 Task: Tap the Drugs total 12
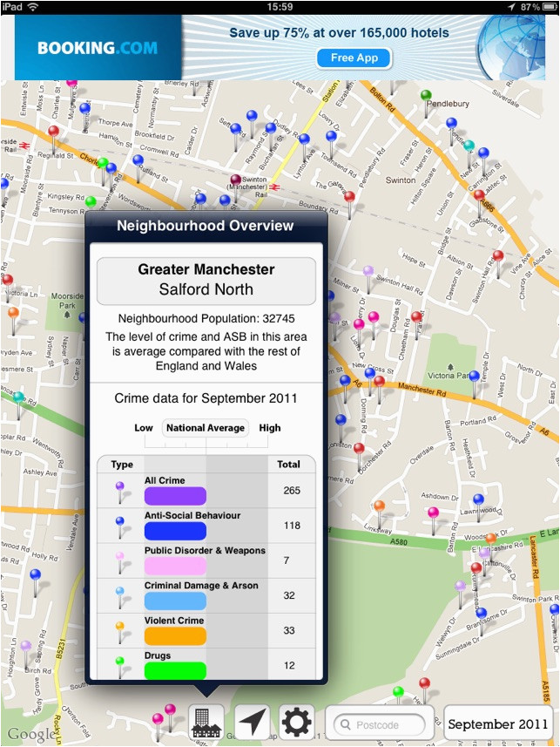[289, 666]
